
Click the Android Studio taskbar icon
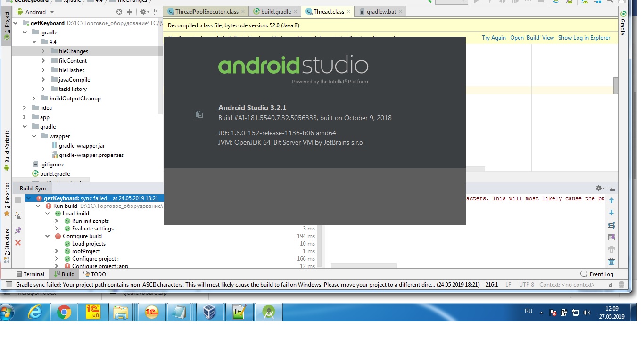pyautogui.click(x=269, y=312)
